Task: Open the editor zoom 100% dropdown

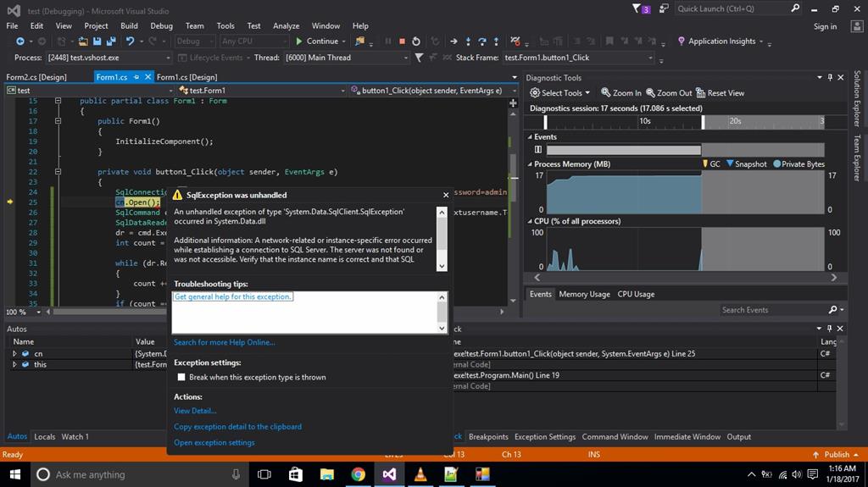Action: (x=38, y=313)
